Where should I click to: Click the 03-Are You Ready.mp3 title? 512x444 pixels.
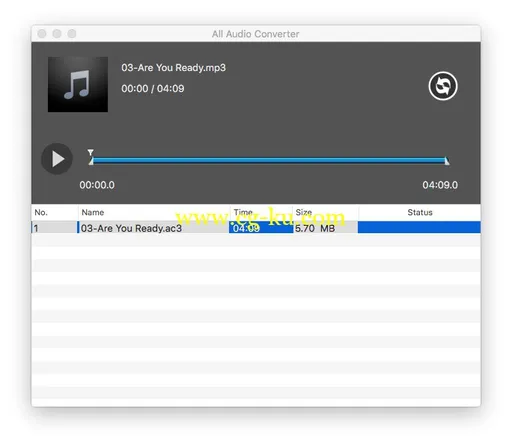click(x=173, y=68)
